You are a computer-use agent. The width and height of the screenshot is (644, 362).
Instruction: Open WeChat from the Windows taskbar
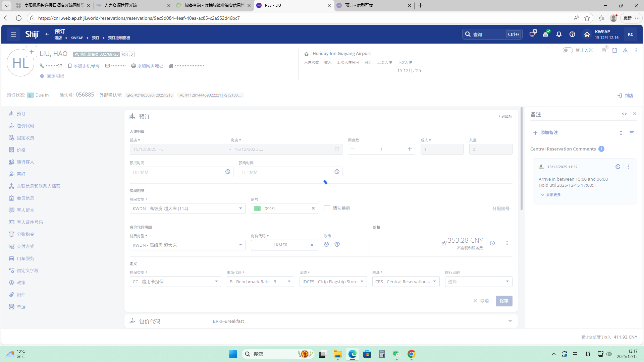[396, 354]
